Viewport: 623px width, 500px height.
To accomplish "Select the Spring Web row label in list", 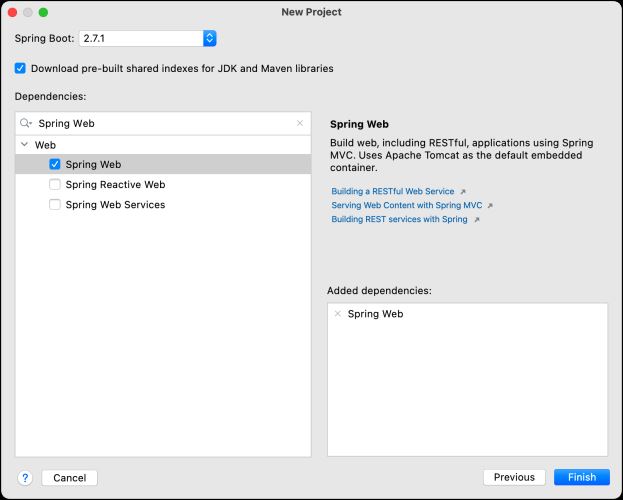I will tap(93, 164).
